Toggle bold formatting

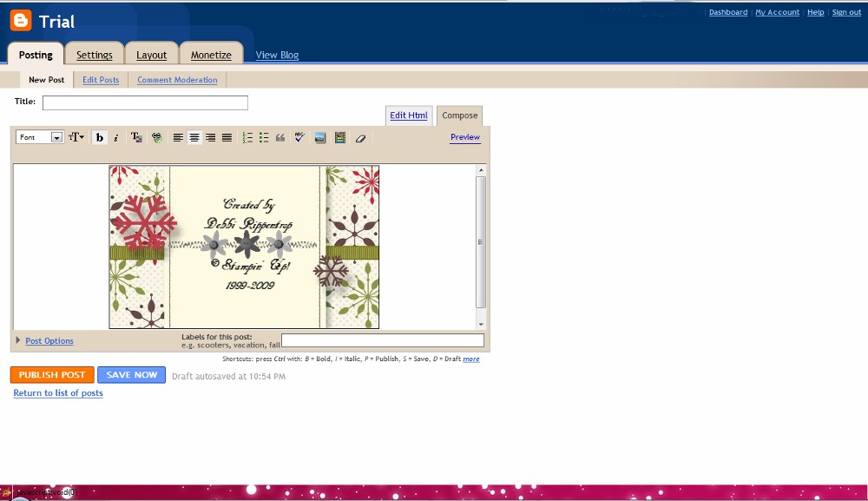pyautogui.click(x=100, y=138)
